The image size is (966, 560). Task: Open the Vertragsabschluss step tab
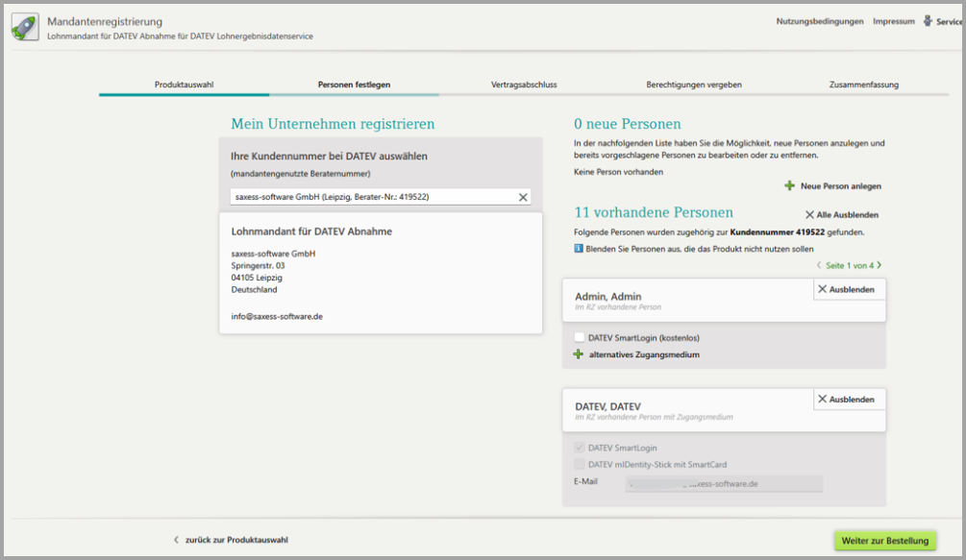point(524,85)
